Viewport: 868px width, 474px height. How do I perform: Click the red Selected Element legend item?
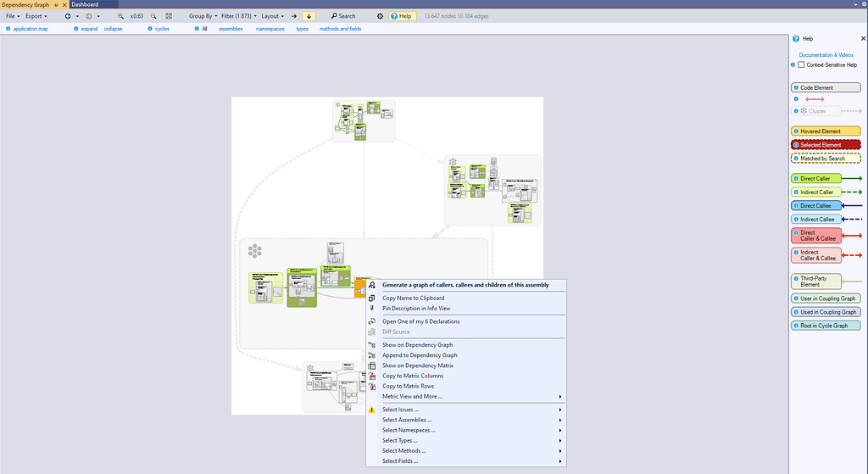click(826, 145)
